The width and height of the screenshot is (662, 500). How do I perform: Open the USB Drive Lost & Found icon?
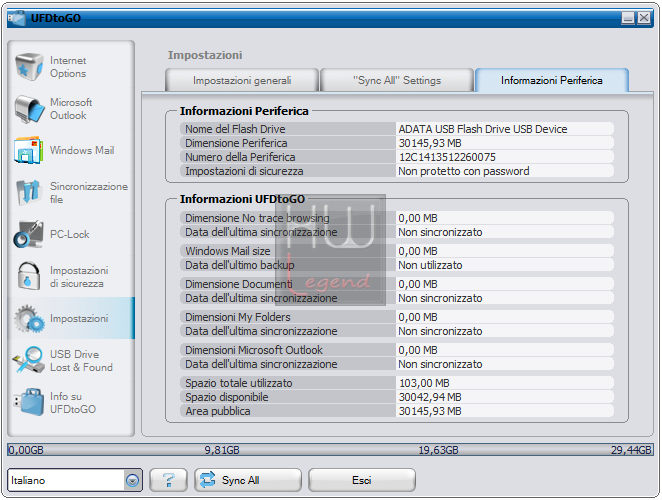28,360
